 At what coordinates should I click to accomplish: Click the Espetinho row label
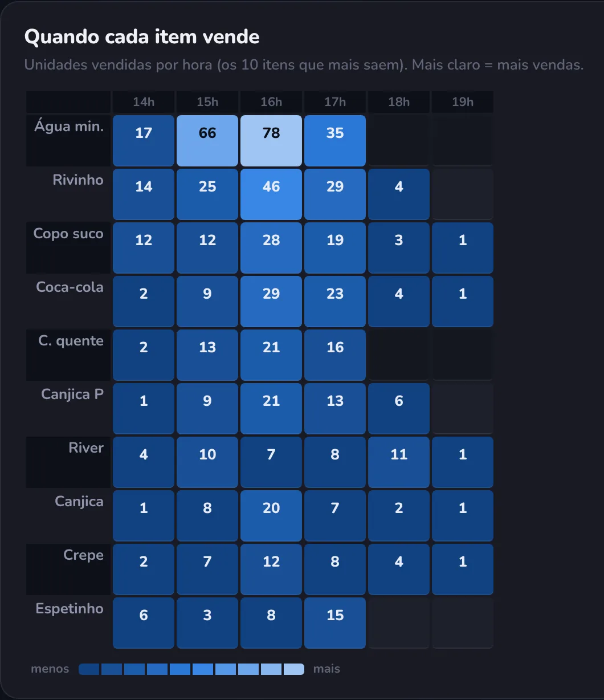70,609
